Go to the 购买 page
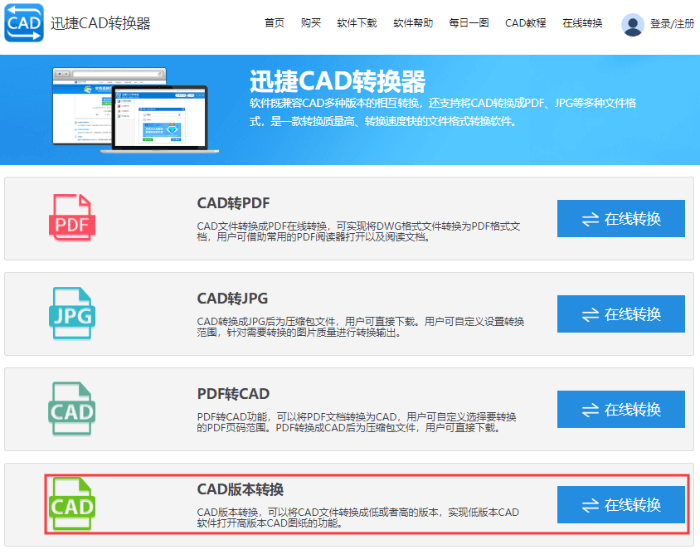The width and height of the screenshot is (700, 552). (x=311, y=23)
